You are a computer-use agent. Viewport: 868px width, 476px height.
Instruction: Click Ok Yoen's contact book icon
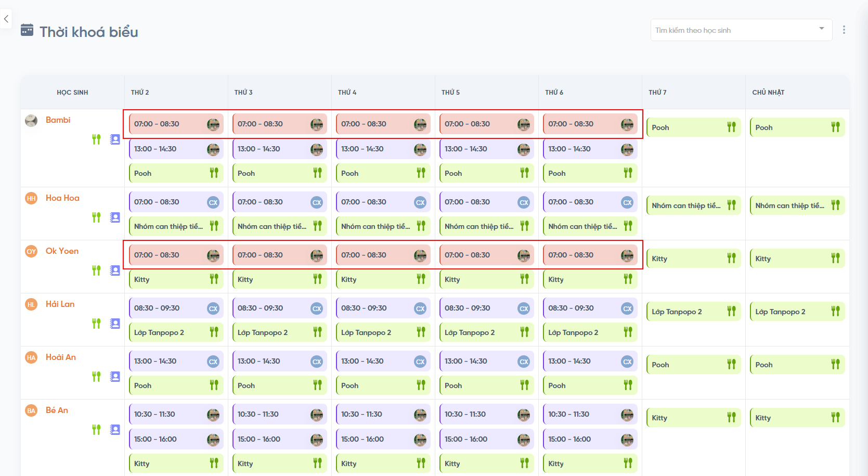coord(115,271)
